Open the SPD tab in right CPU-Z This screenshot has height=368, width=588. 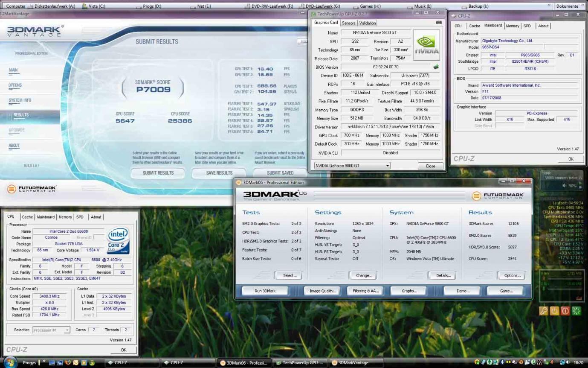click(x=527, y=26)
